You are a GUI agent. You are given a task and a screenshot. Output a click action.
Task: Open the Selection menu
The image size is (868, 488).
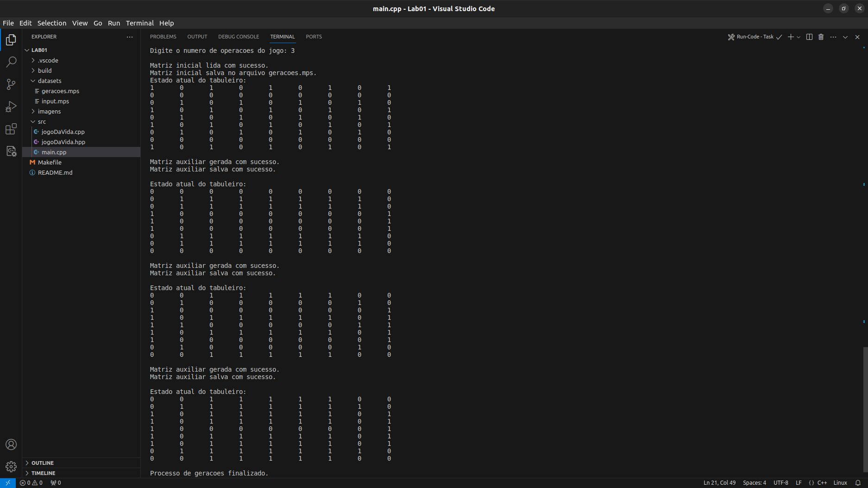click(52, 23)
